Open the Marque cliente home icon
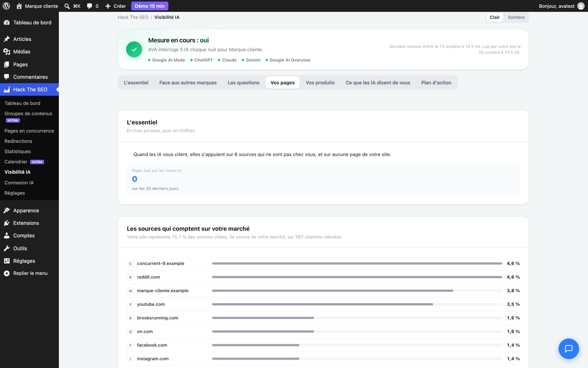This screenshot has height=368, width=588. click(19, 6)
